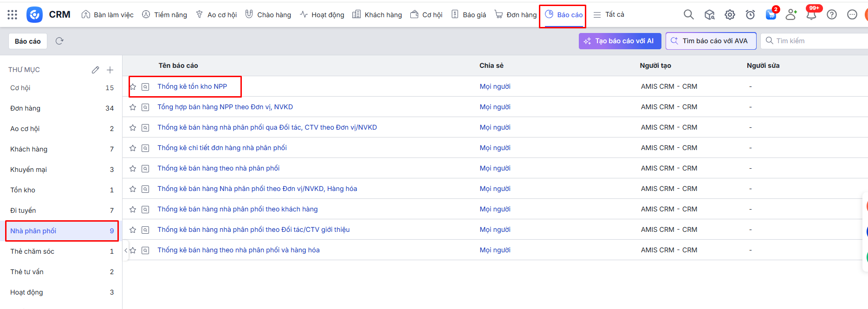Click the edit pencil icon in Thư mục
Viewport: 868px width, 309px height.
(95, 70)
